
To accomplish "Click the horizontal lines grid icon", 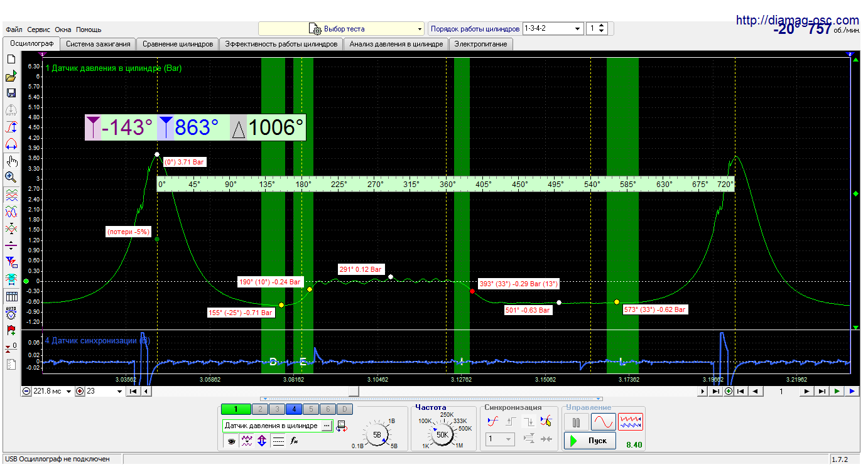I will coord(278,441).
